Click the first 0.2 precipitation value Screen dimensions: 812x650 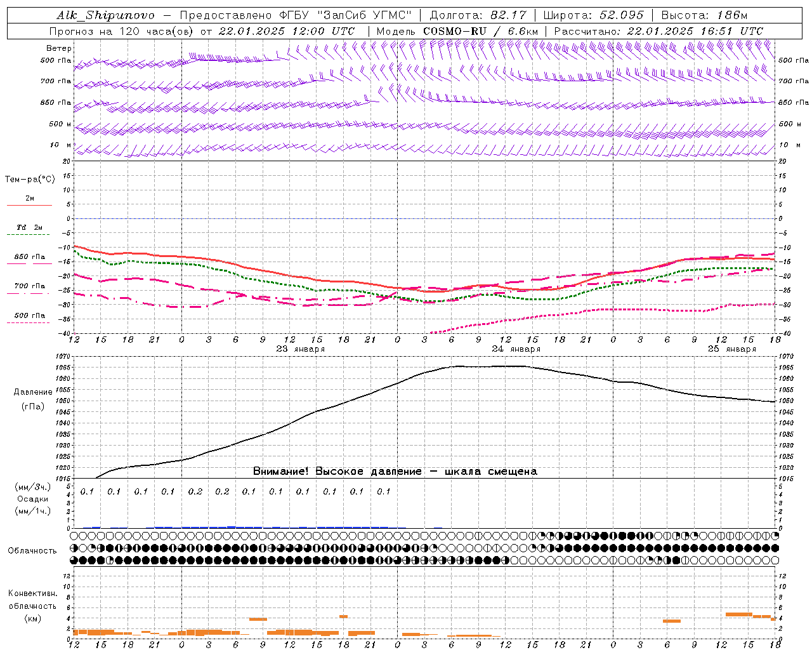click(x=195, y=491)
